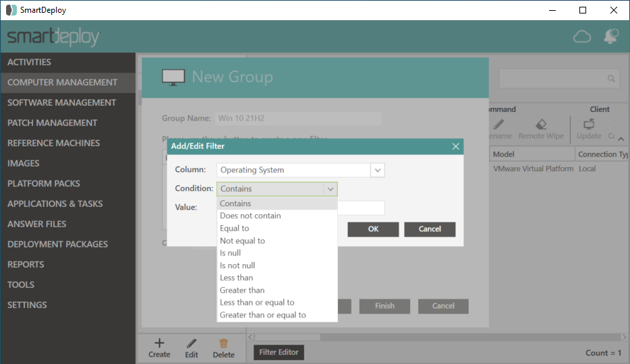Click the Group Name text field
Viewport: 630px width, 364px height.
[x=298, y=119]
